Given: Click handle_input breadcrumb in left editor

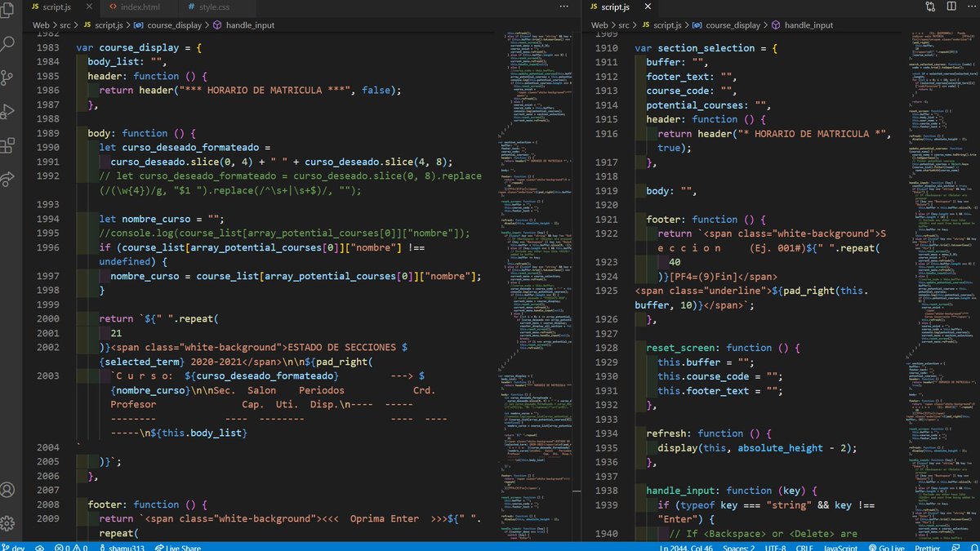Looking at the screenshot, I should coord(243,25).
